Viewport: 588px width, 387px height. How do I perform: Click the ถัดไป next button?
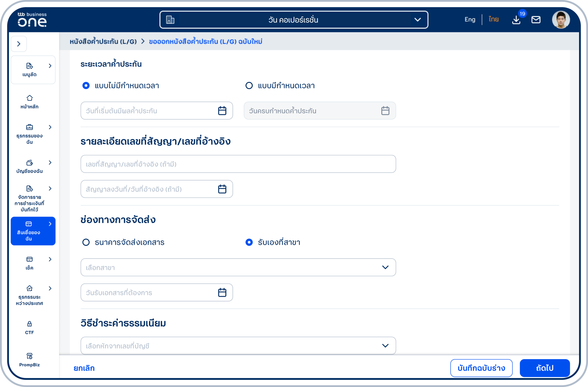(x=544, y=368)
